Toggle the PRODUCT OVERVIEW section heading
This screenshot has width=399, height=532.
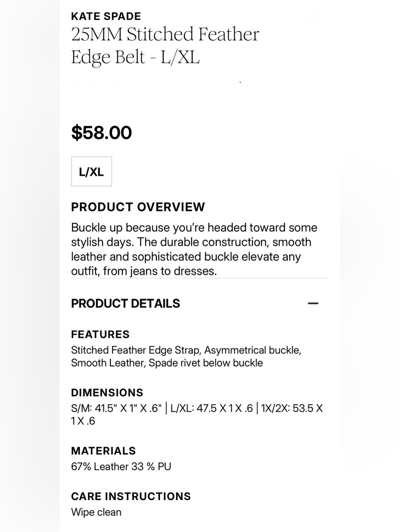pyautogui.click(x=138, y=207)
